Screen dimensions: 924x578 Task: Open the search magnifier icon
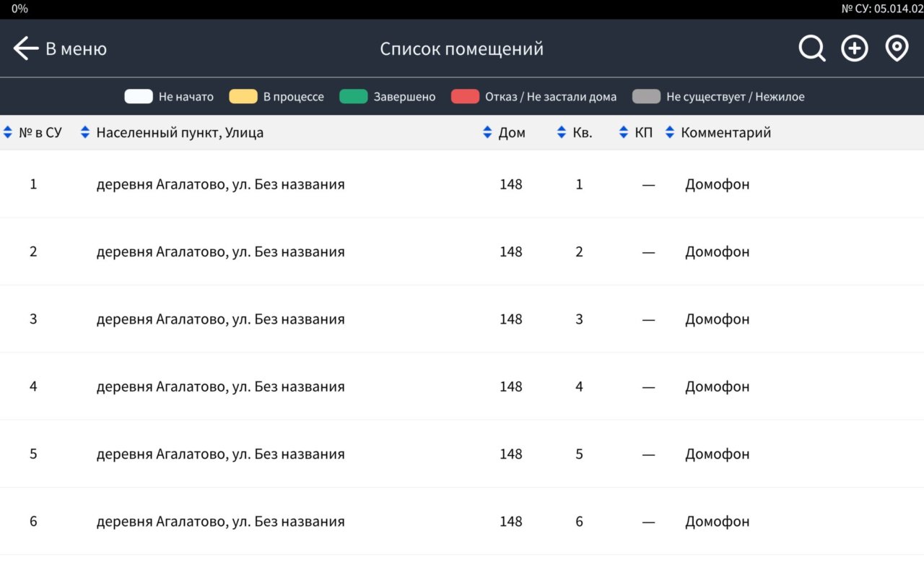[x=811, y=49]
